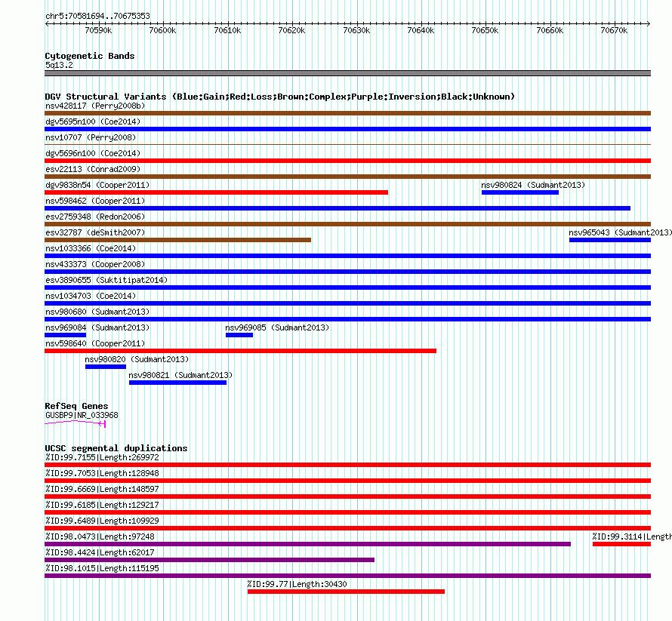
Task: Click esv22113 (Conrad2009) label
Action: (93, 169)
